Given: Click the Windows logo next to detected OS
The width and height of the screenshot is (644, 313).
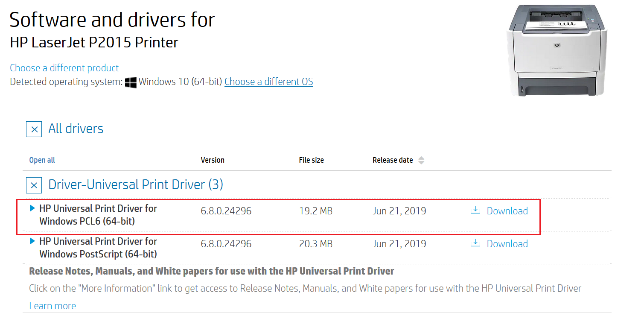Looking at the screenshot, I should tap(131, 82).
